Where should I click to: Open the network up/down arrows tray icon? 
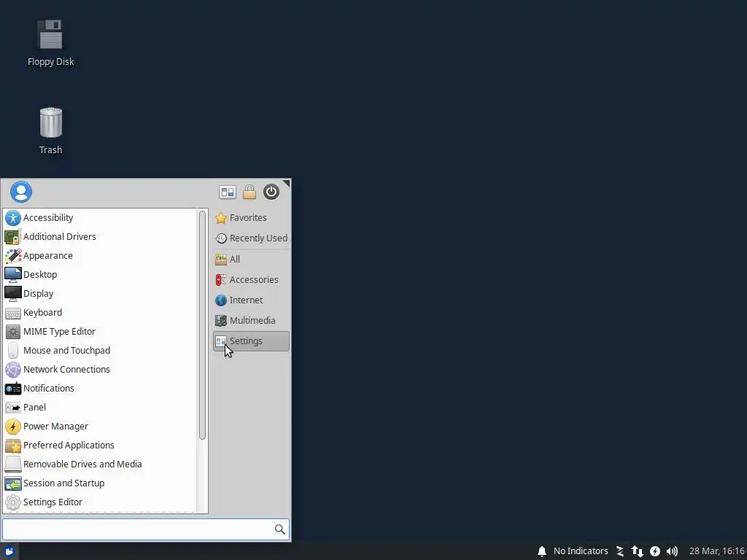[638, 551]
